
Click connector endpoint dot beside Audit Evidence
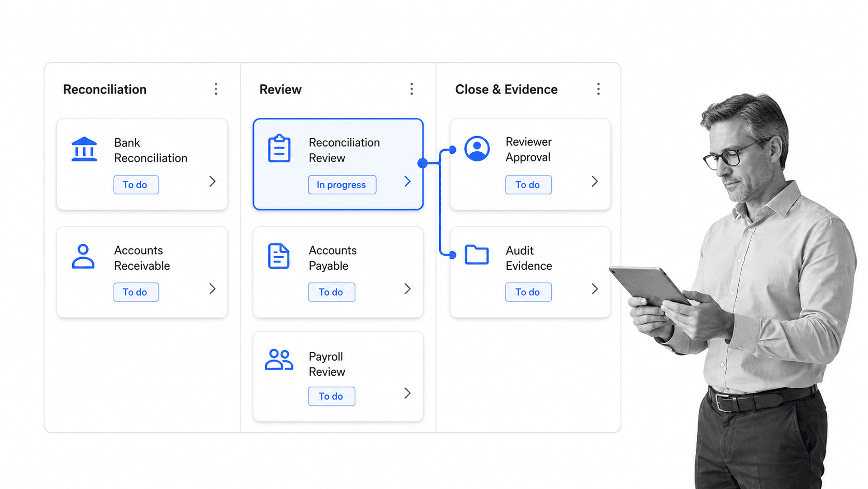click(453, 255)
